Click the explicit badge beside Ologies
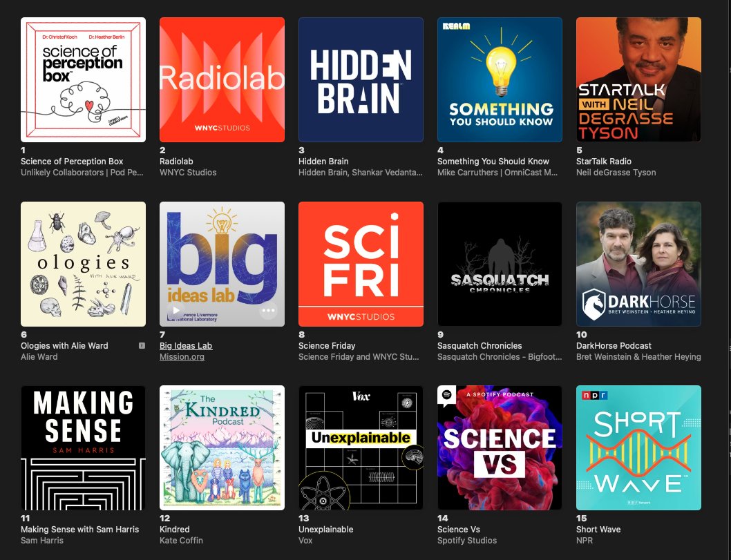Image resolution: width=731 pixels, height=560 pixels. 142,346
